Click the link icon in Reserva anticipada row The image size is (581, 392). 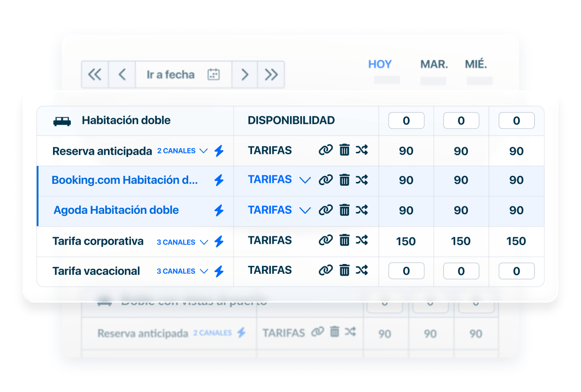[325, 150]
